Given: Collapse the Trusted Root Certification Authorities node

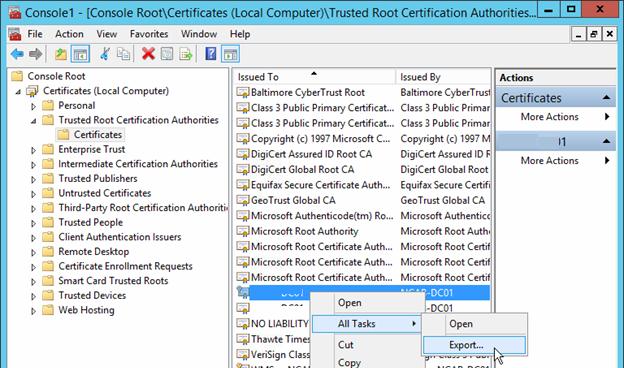Looking at the screenshot, I should point(33,121).
